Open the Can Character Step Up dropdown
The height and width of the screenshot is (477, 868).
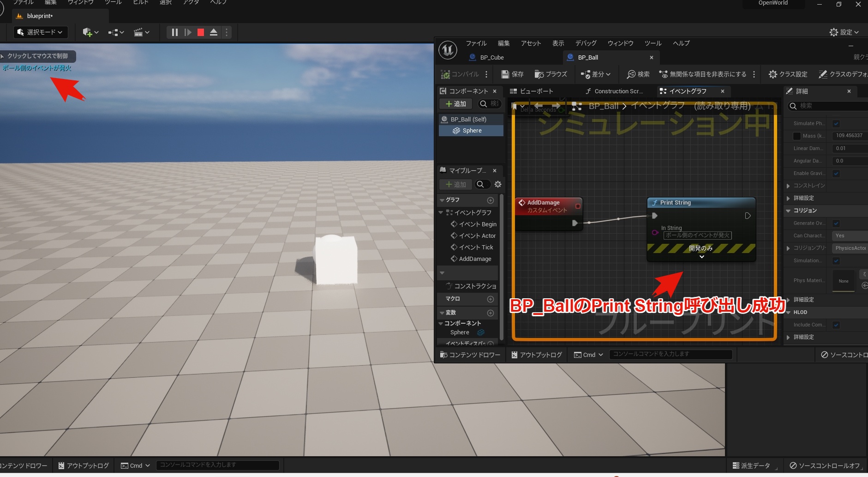[x=850, y=236]
